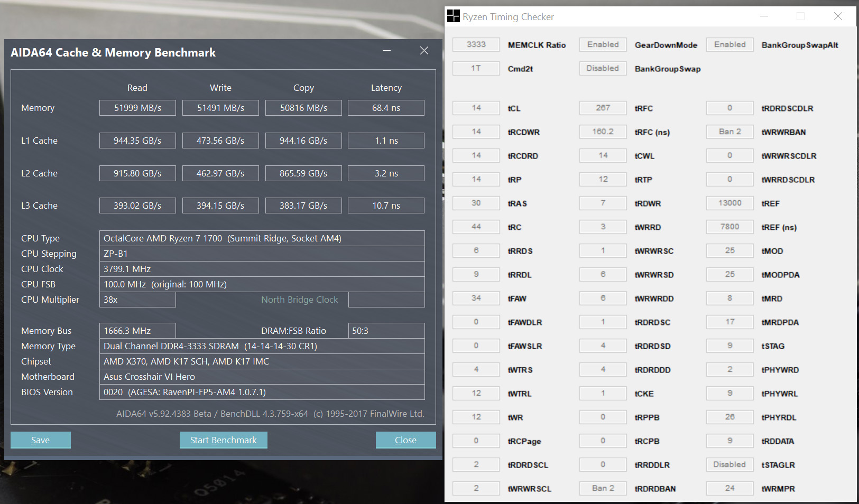This screenshot has height=504, width=859.
Task: Click the Ryzen Timing Checker app icon
Action: pos(453,16)
